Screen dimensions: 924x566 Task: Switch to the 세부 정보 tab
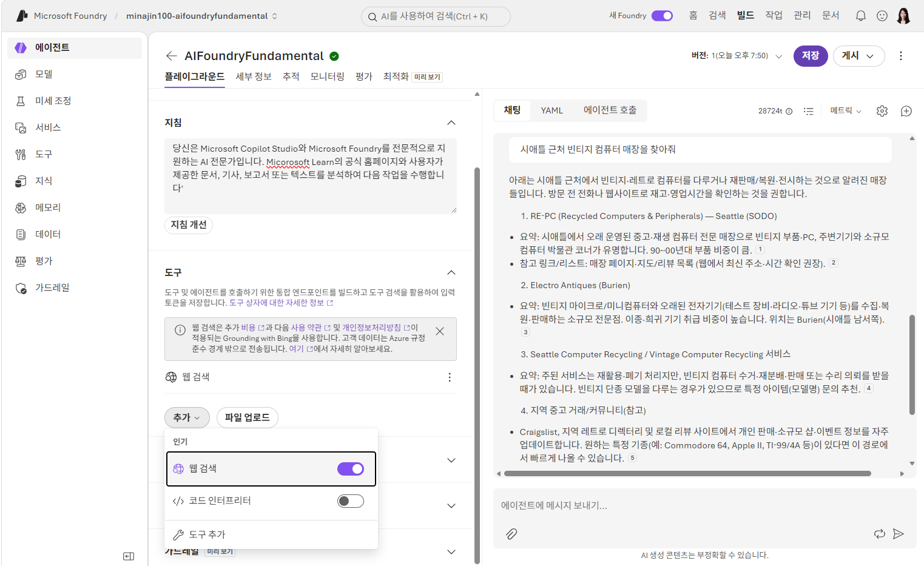coord(254,76)
